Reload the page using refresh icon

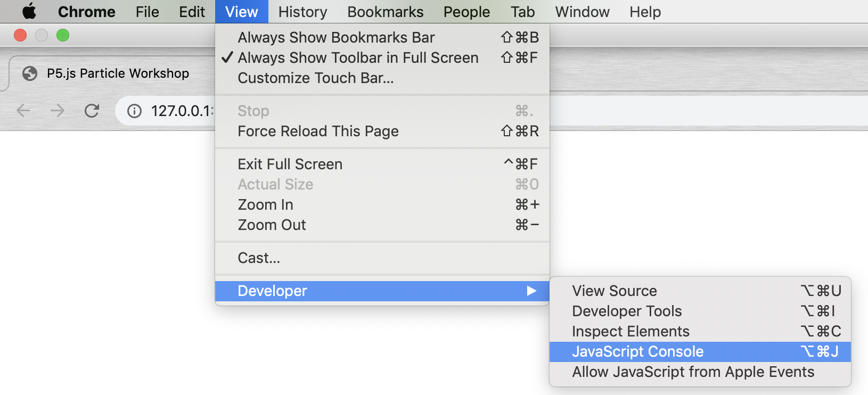tap(92, 111)
